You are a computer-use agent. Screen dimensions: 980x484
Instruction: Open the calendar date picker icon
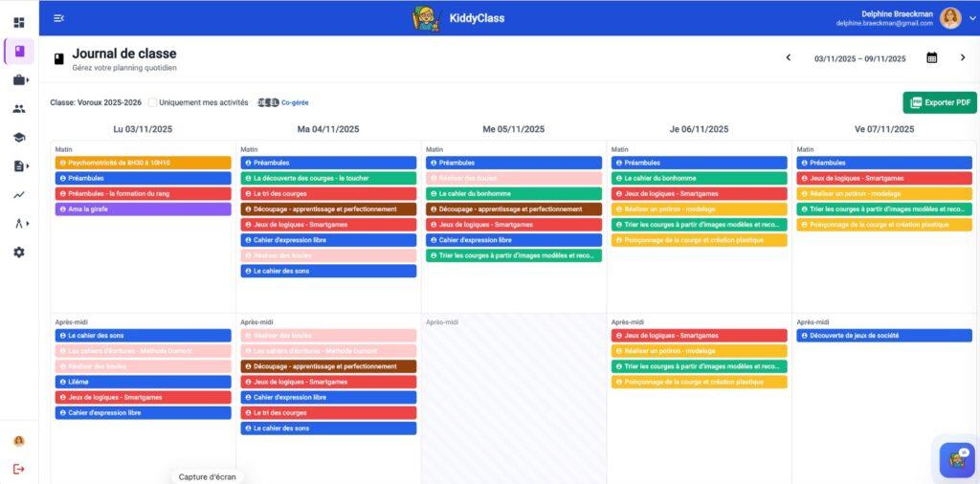tap(931, 58)
